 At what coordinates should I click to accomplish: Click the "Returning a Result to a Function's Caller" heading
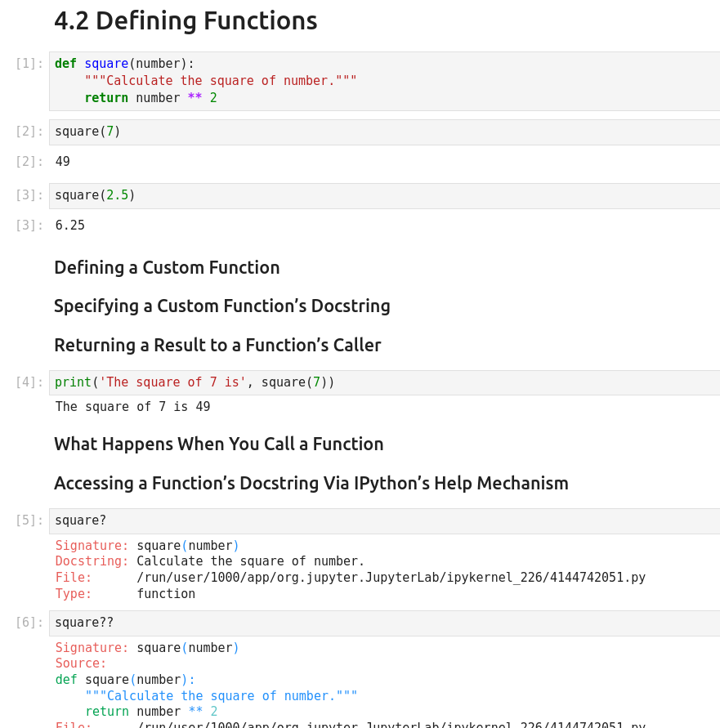217,345
